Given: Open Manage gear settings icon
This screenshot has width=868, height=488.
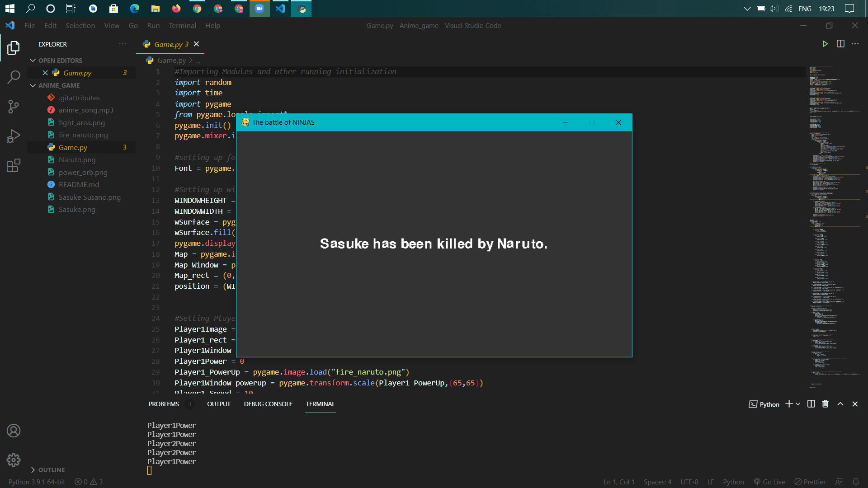Looking at the screenshot, I should [14, 460].
